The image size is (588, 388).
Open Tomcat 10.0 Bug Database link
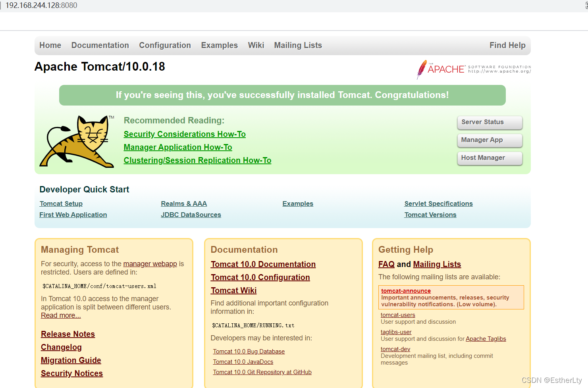(249, 352)
